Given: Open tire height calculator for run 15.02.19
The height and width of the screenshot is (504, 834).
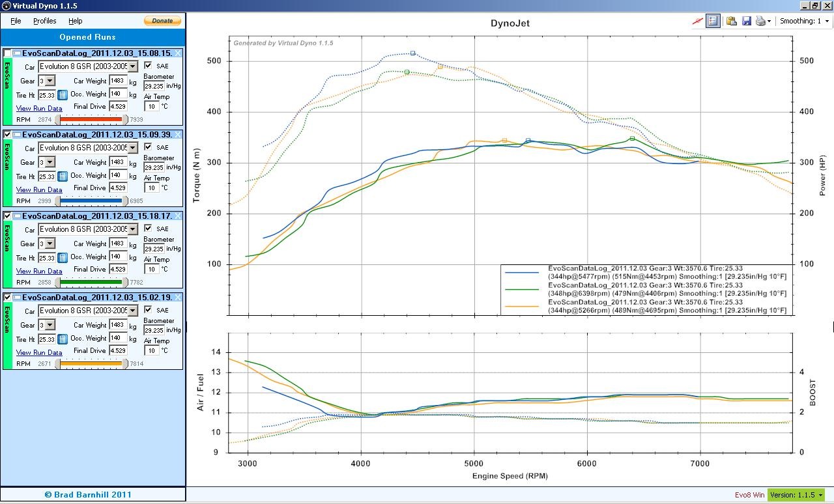Looking at the screenshot, I should [x=63, y=339].
